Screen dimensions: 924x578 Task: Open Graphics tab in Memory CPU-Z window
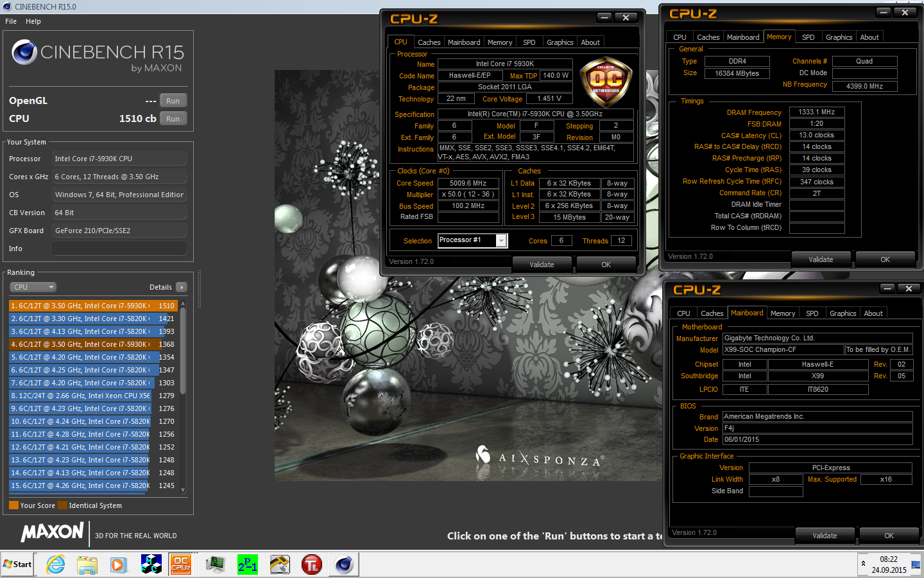(839, 37)
